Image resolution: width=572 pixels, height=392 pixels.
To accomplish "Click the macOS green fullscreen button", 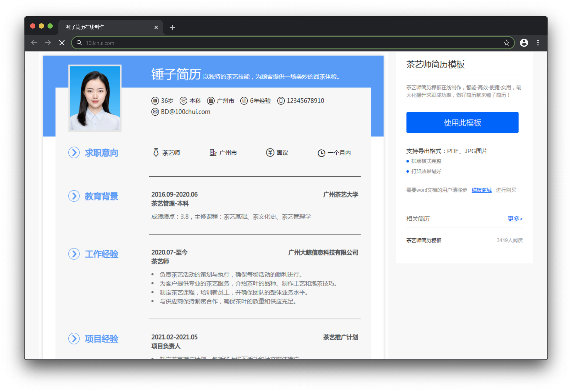I will 50,26.
